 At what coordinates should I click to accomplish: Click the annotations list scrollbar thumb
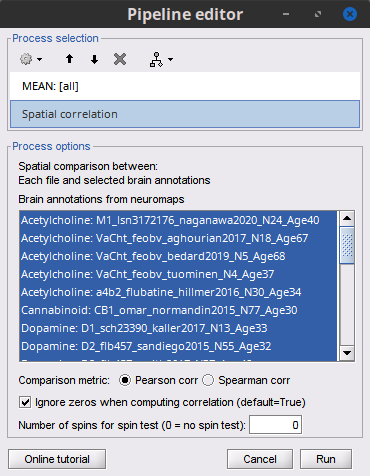[x=347, y=245]
